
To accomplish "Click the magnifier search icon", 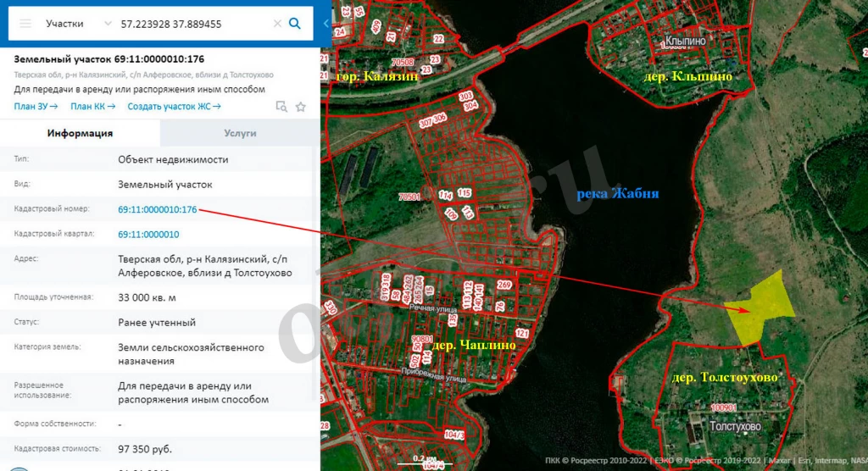I will [x=295, y=24].
